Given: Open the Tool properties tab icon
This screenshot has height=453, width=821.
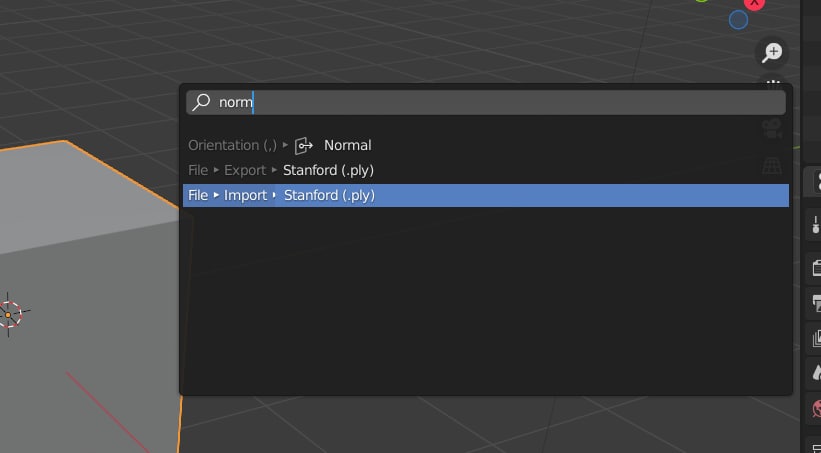Looking at the screenshot, I should [x=816, y=224].
